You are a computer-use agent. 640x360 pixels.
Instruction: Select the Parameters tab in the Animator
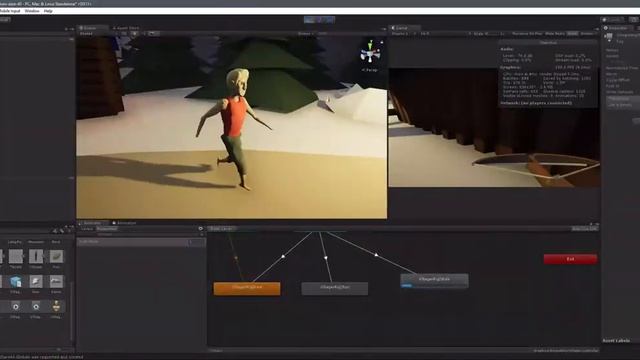tap(107, 229)
